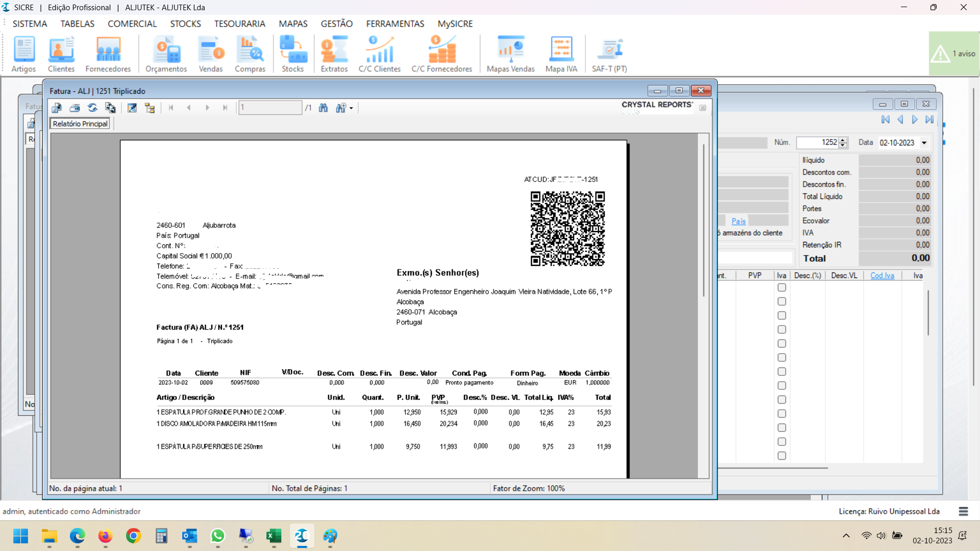This screenshot has width=980, height=551.
Task: Tick the third Iva checkbox row
Action: click(x=781, y=315)
